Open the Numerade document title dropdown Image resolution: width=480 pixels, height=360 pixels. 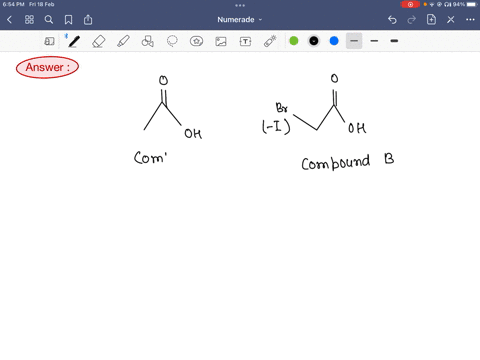(x=240, y=20)
